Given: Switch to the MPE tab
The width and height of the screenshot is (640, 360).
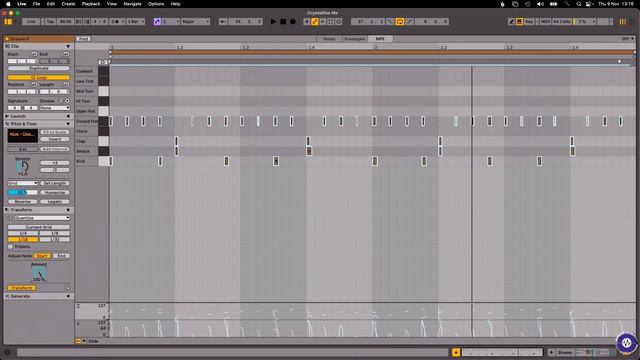Looking at the screenshot, I should coord(380,39).
